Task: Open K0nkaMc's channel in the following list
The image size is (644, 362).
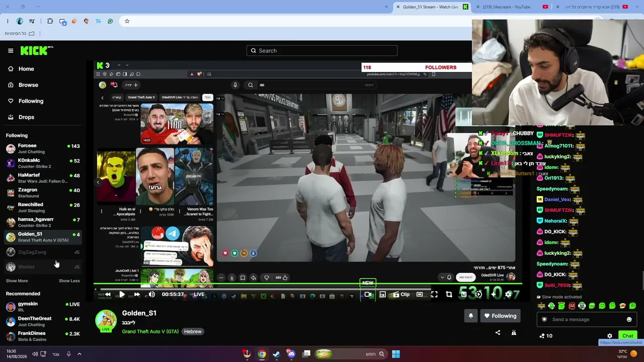Action: [43, 163]
